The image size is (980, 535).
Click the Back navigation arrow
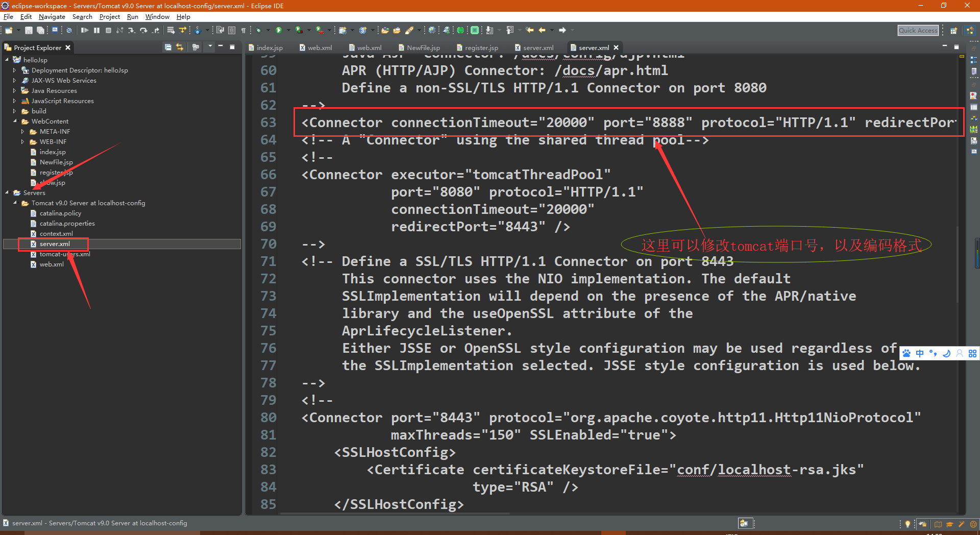pos(542,30)
